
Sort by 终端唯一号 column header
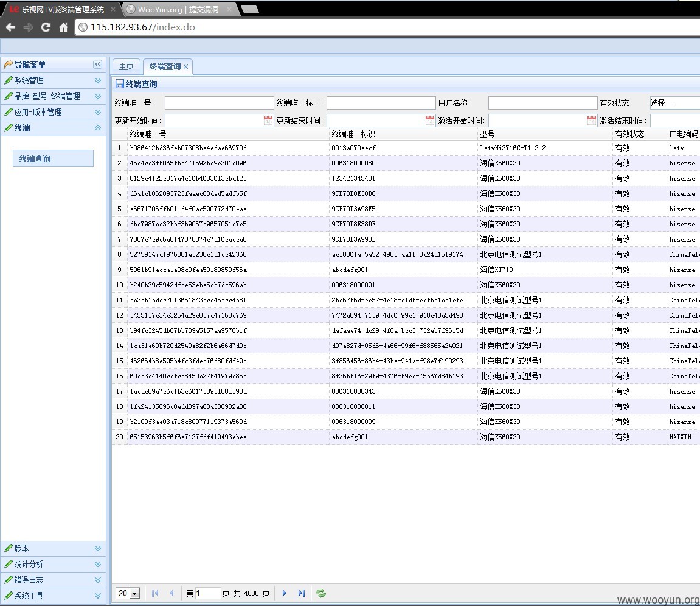pos(228,133)
